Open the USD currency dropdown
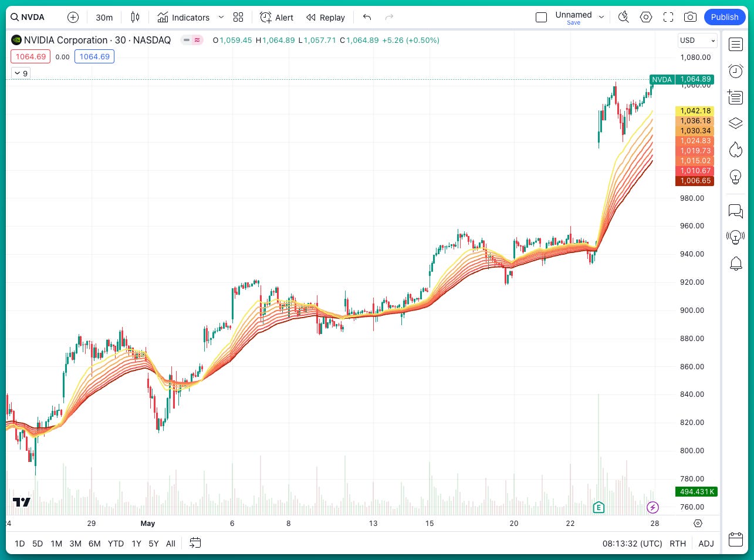This screenshot has height=560, width=754. click(697, 41)
